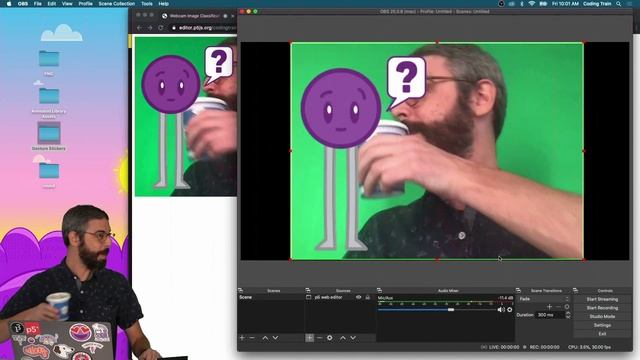Viewport: 640px width, 360px height.
Task: Open the notification center icon in menu bar
Action: tap(629, 4)
